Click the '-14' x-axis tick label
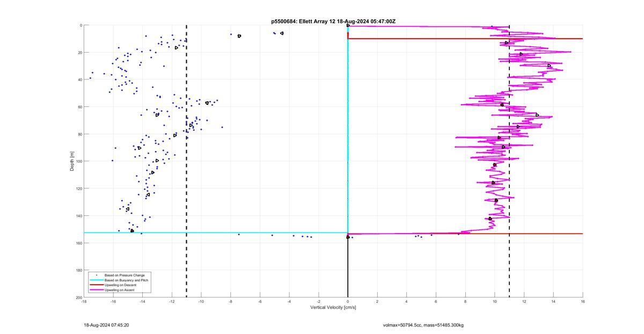 point(142,301)
